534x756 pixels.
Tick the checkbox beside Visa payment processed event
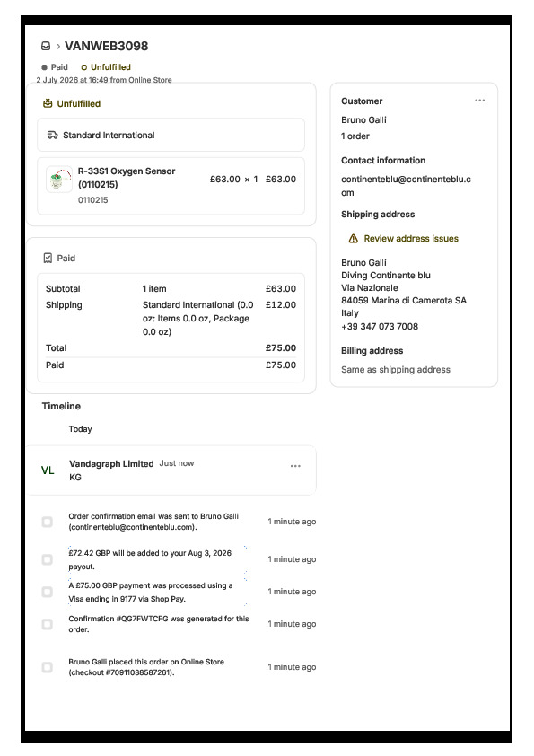(x=48, y=592)
